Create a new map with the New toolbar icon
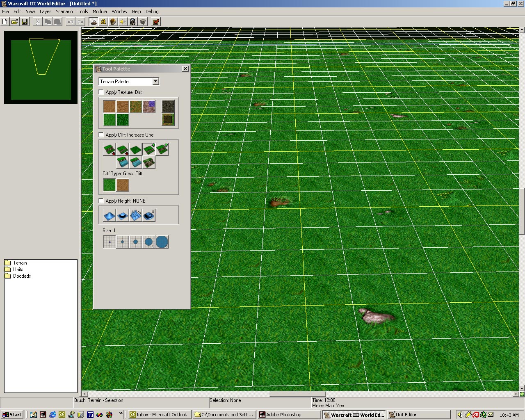The image size is (525, 420). (x=5, y=22)
